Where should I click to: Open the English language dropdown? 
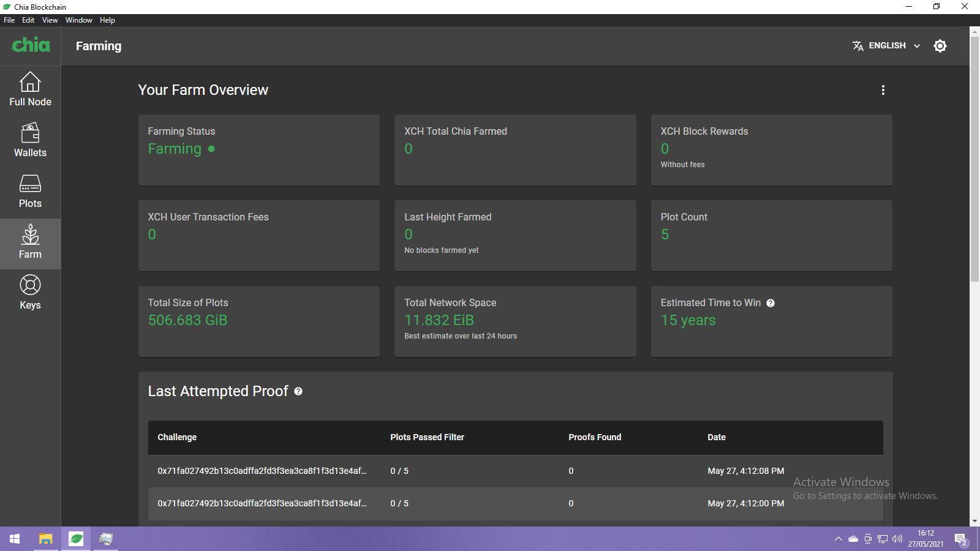click(x=886, y=46)
